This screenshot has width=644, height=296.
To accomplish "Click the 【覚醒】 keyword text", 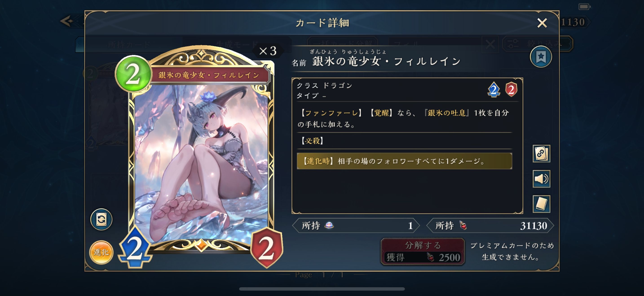I will tap(380, 113).
